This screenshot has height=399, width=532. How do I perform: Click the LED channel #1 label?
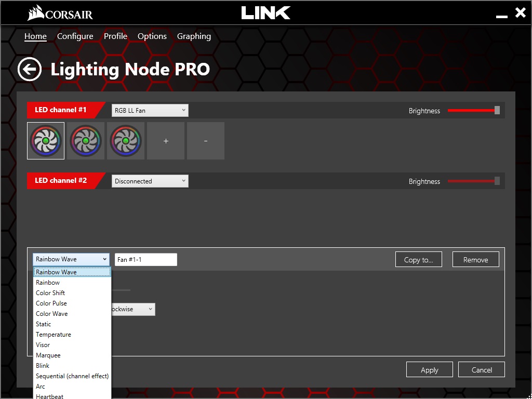point(61,110)
